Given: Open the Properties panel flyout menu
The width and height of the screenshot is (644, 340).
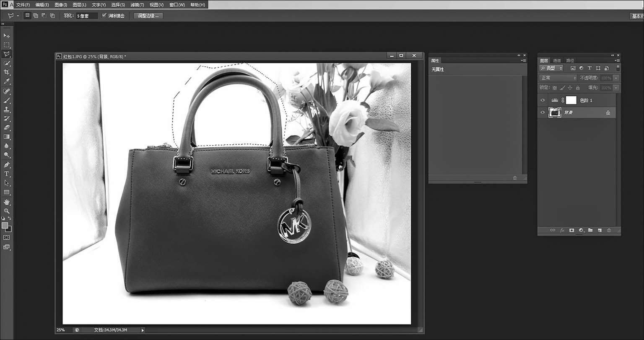Looking at the screenshot, I should (523, 60).
